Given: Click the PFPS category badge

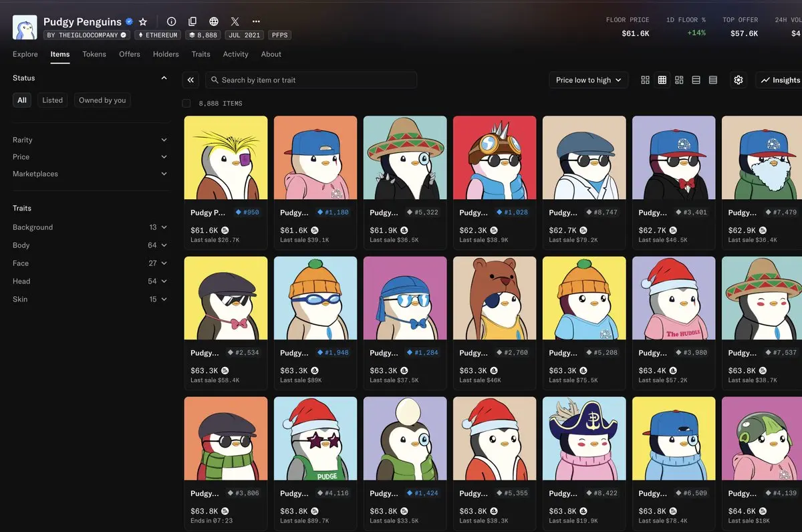Looking at the screenshot, I should 279,35.
